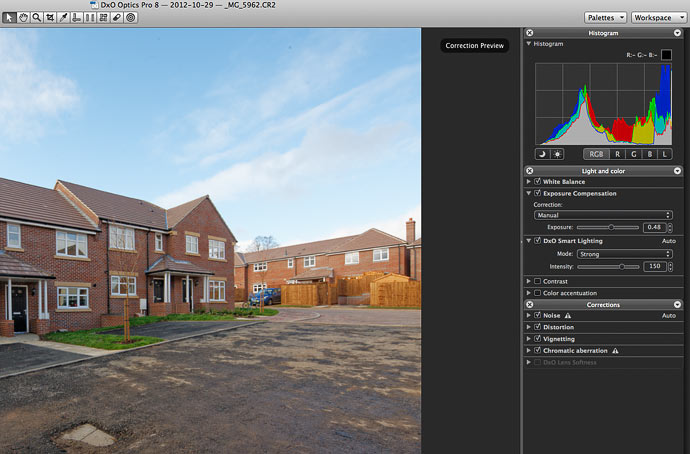
Task: Open the Correction mode Manual dropdown
Action: pos(603,215)
